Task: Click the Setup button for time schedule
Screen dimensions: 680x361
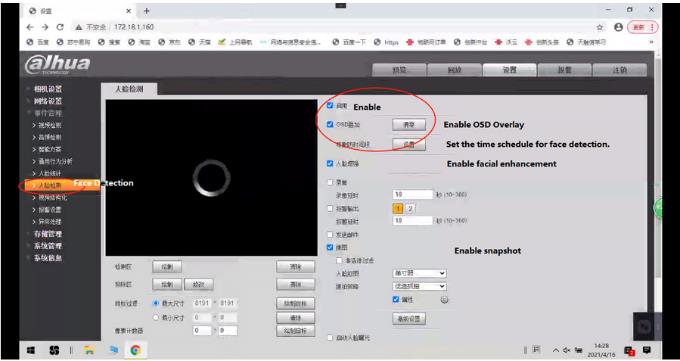Action: (x=409, y=144)
